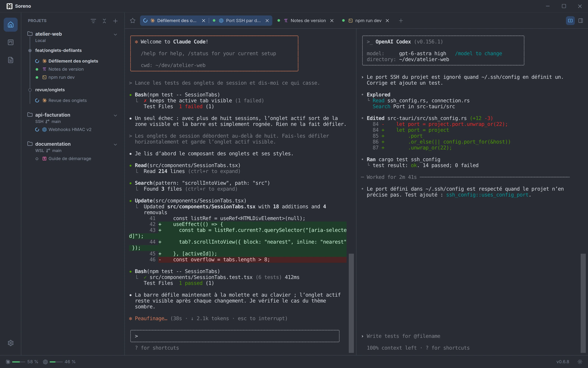This screenshot has height=368, width=588.
Task: Click the v0.6.8 version label
Action: [x=563, y=362]
